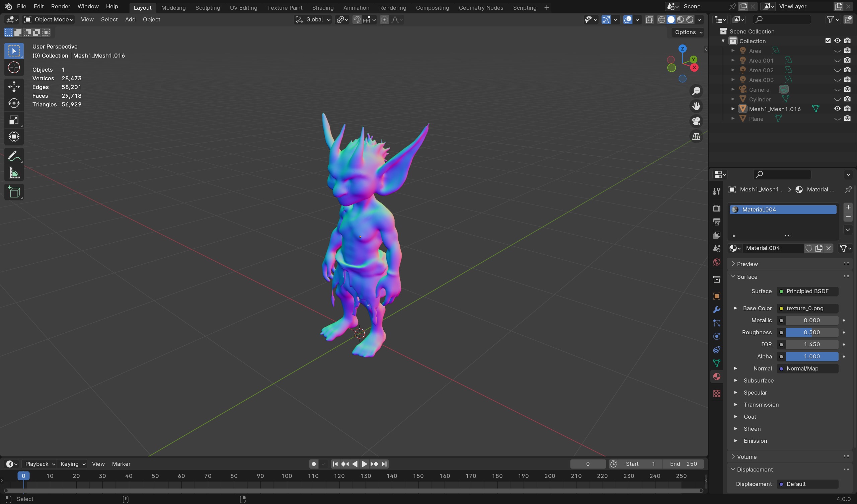
Task: Open the Texture properties checker tab
Action: 716,394
